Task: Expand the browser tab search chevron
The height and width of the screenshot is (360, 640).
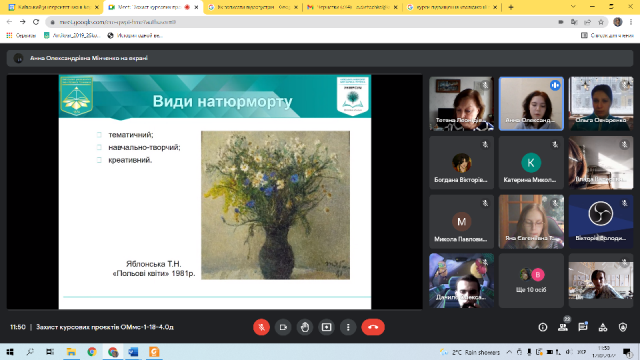Action: [x=573, y=7]
